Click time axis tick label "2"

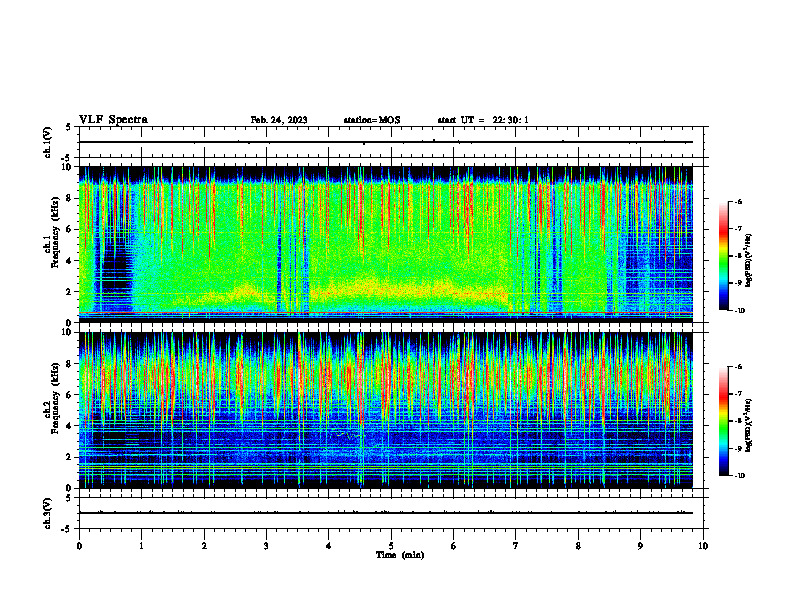[x=204, y=546]
